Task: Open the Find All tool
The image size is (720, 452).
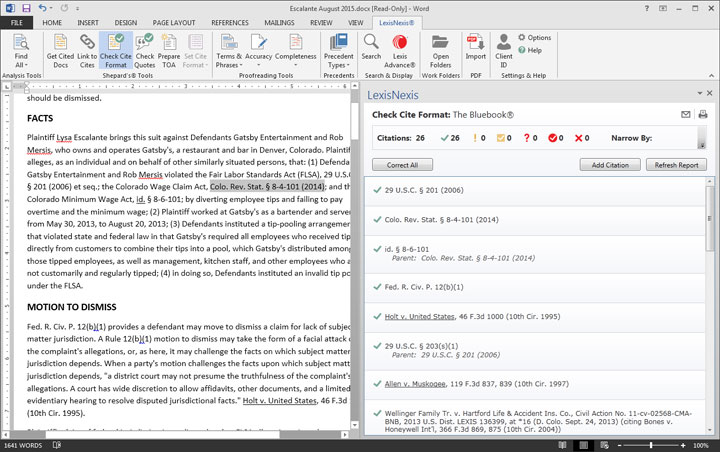Action: pos(21,51)
